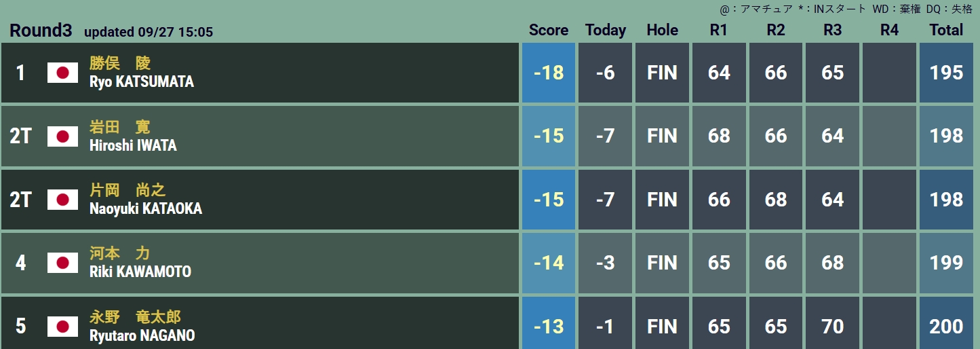The height and width of the screenshot is (349, 980).
Task: Click Japan flag icon beside Naoyuki KATAOKA
Action: pos(62,200)
